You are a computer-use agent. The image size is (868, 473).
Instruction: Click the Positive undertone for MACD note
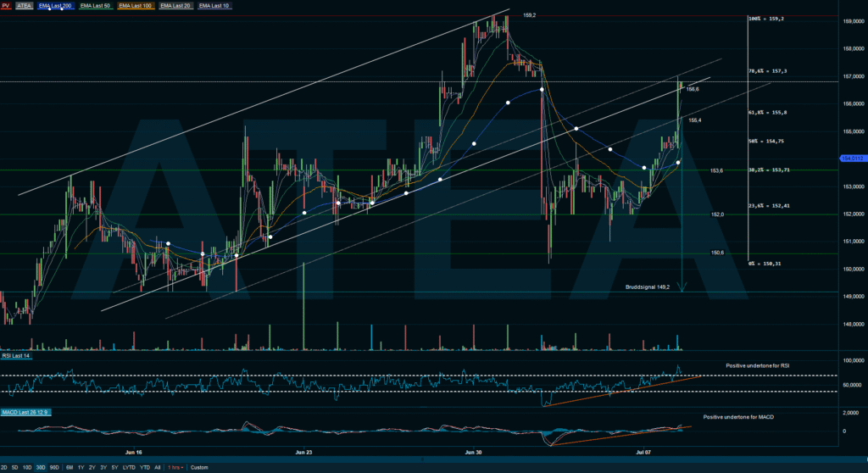click(738, 417)
